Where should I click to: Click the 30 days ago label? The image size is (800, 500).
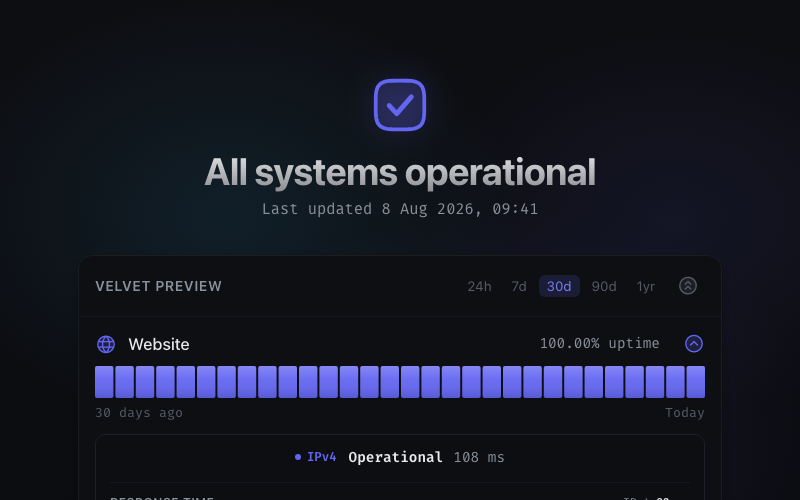click(139, 413)
